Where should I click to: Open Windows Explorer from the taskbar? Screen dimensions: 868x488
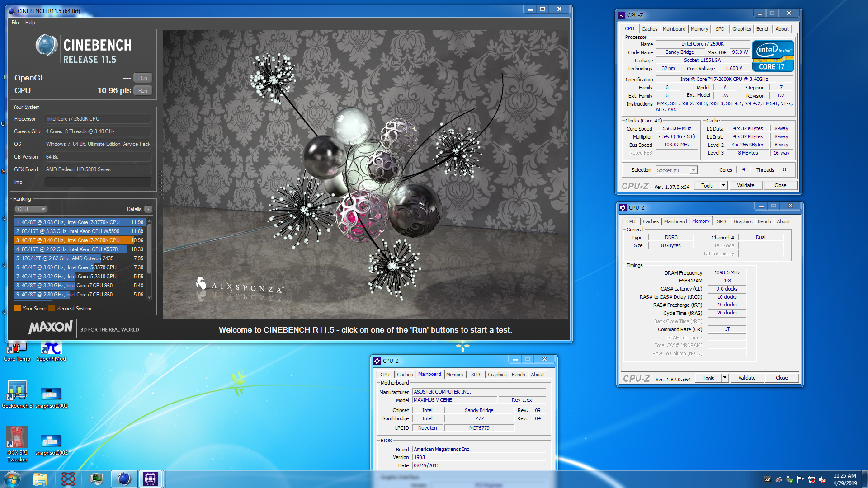coord(40,479)
